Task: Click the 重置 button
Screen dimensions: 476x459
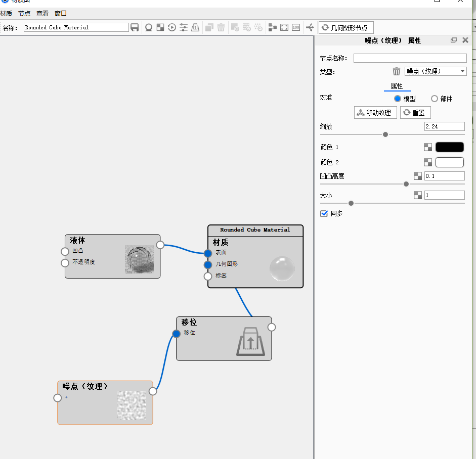Action: click(415, 113)
